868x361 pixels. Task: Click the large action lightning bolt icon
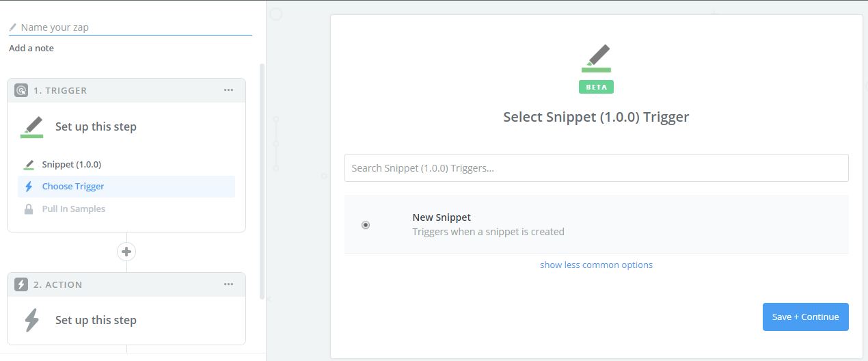(31, 320)
